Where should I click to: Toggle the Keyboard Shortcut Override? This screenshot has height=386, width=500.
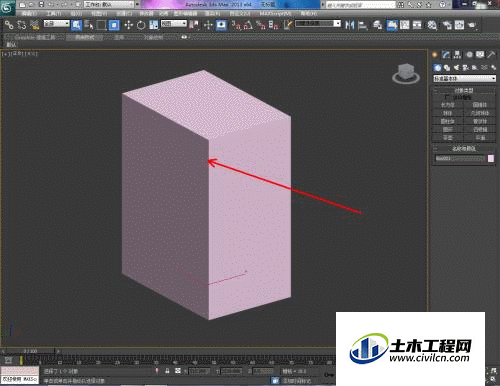point(221,25)
